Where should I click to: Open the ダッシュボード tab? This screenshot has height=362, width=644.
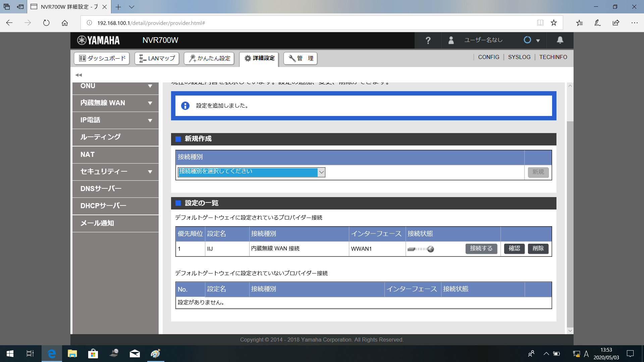(102, 58)
